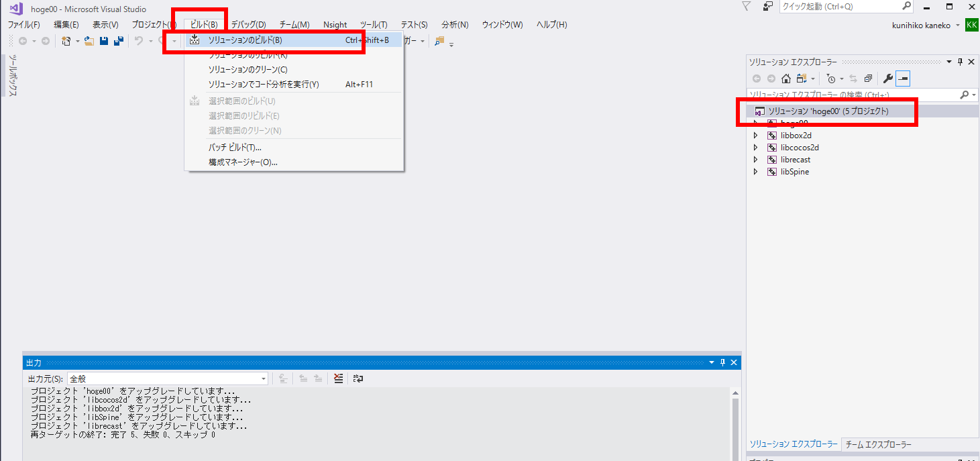
Task: Open the ヘルプ(H) menu
Action: [x=551, y=25]
